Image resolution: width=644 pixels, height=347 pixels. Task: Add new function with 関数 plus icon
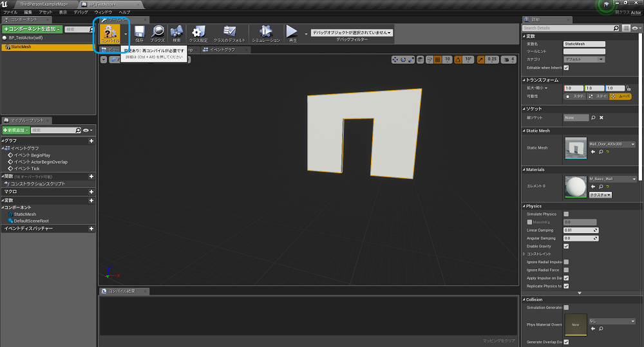coord(91,176)
